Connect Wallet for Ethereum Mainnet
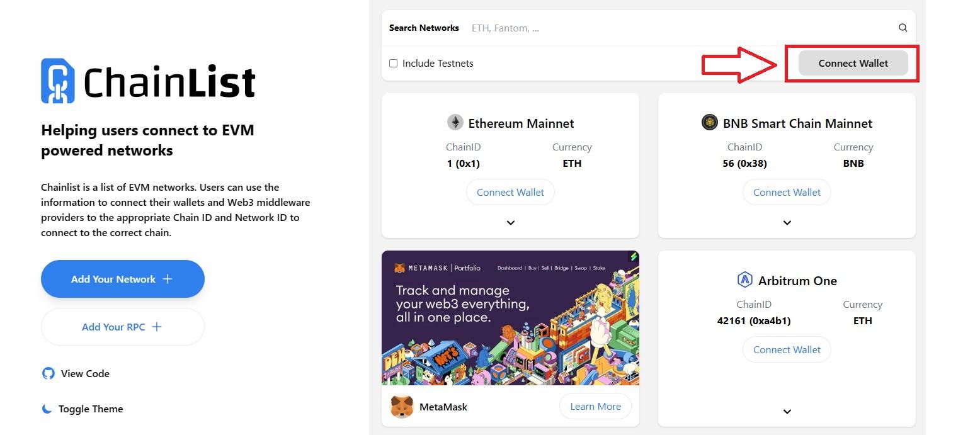Viewport: 980px width, 435px height. tap(510, 192)
